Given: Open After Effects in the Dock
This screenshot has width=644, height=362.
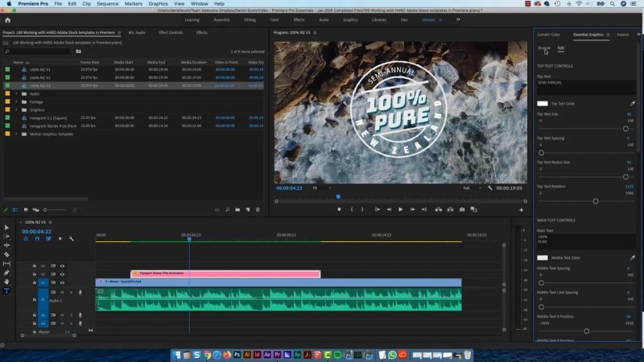Looking at the screenshot, I should tap(267, 355).
